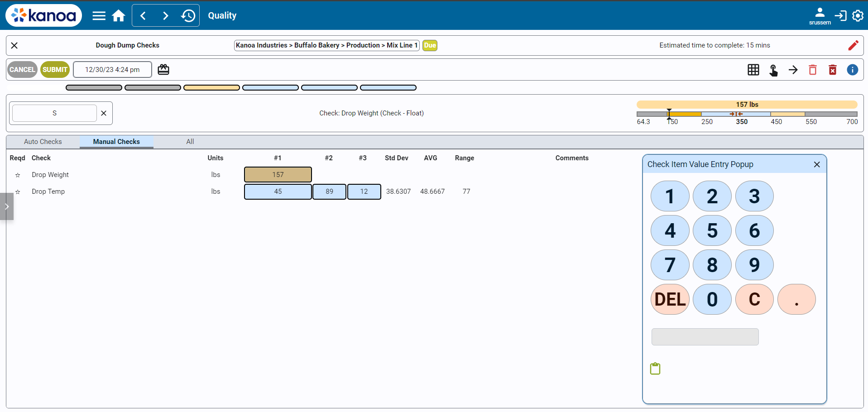Close the Dough Dump Checks sheet

(x=14, y=45)
